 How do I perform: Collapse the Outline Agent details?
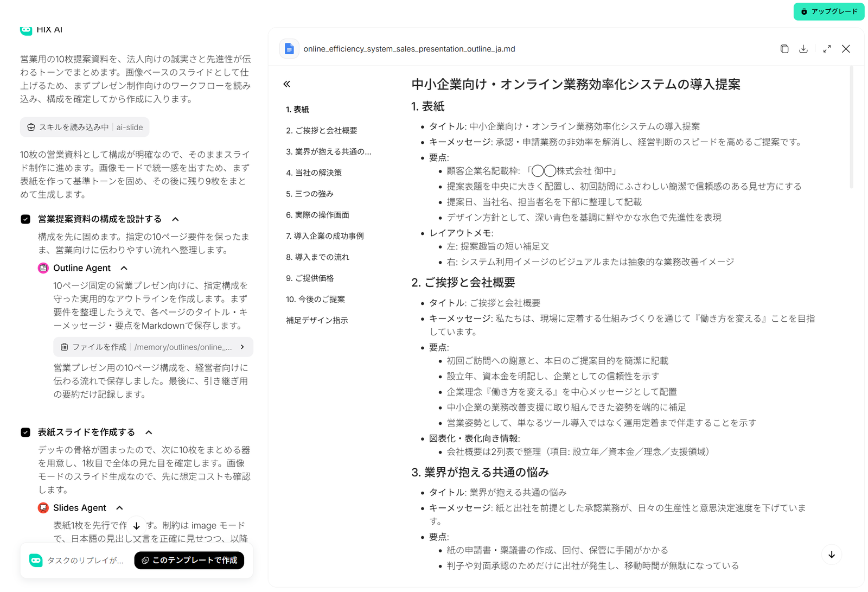pyautogui.click(x=124, y=268)
